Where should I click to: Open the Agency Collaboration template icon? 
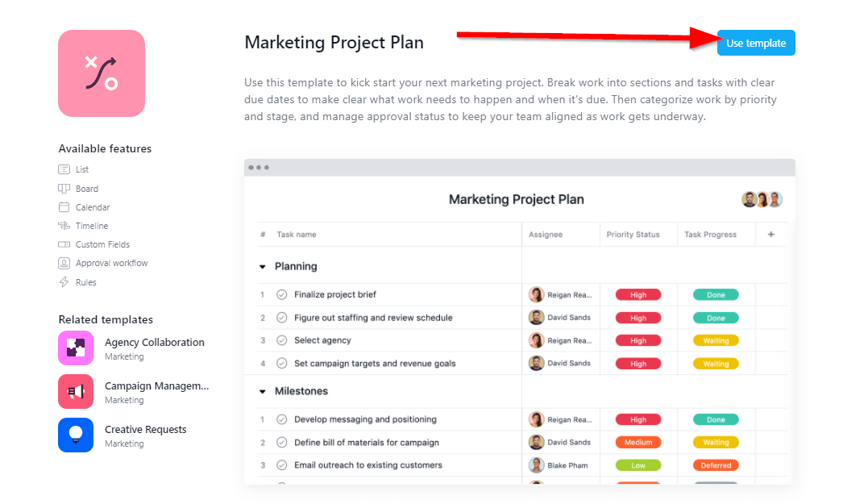(76, 348)
